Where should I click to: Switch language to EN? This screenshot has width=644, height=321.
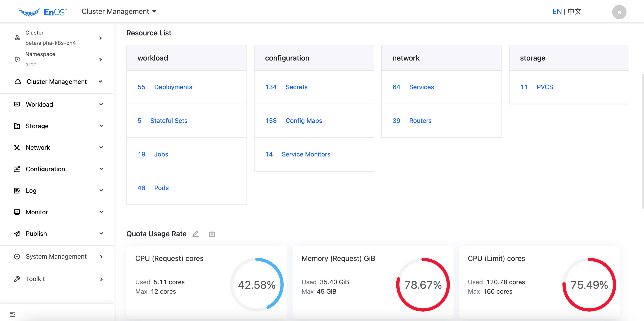[x=557, y=11]
